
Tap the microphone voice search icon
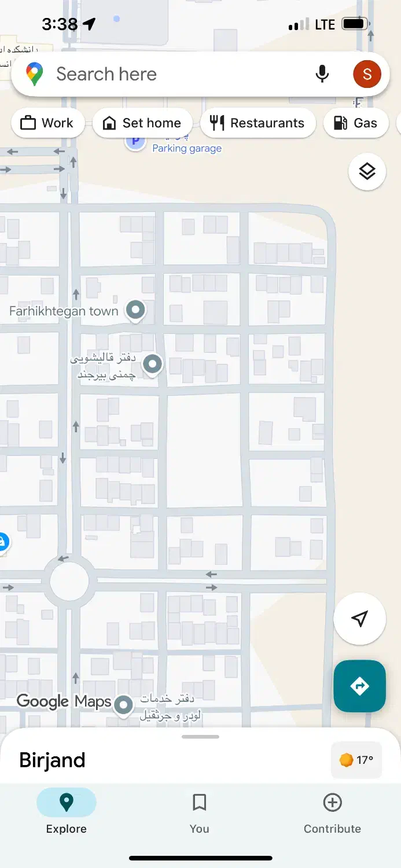[322, 74]
